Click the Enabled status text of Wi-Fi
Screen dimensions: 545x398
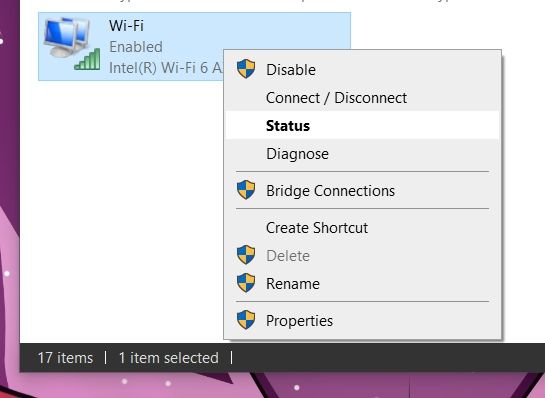click(x=136, y=47)
